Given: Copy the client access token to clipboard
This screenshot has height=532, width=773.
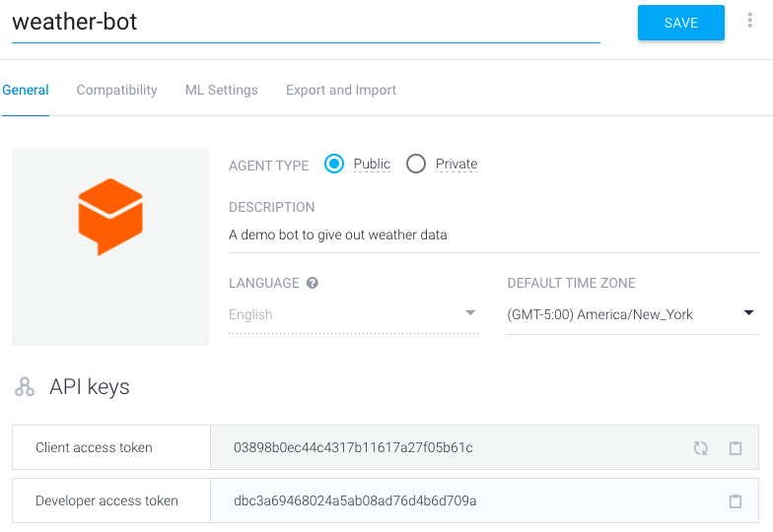Looking at the screenshot, I should (x=736, y=447).
